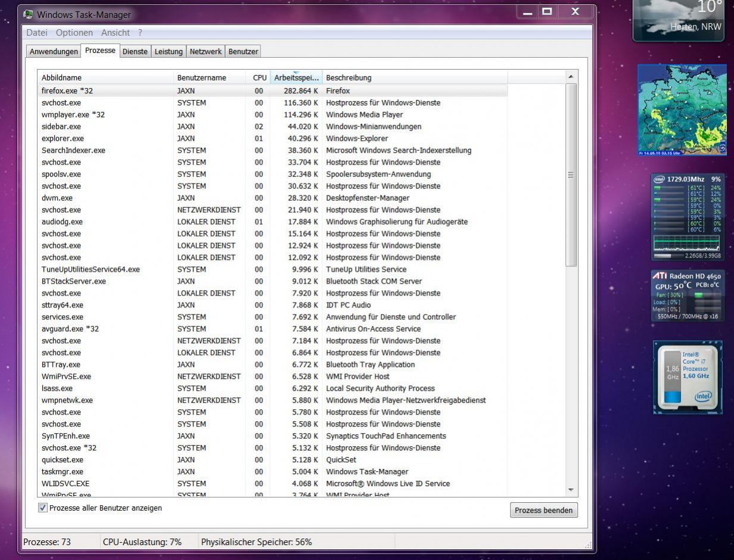Click the ATI Radeon HD 4650 gadget
Image resolution: width=734 pixels, height=560 pixels.
click(688, 295)
